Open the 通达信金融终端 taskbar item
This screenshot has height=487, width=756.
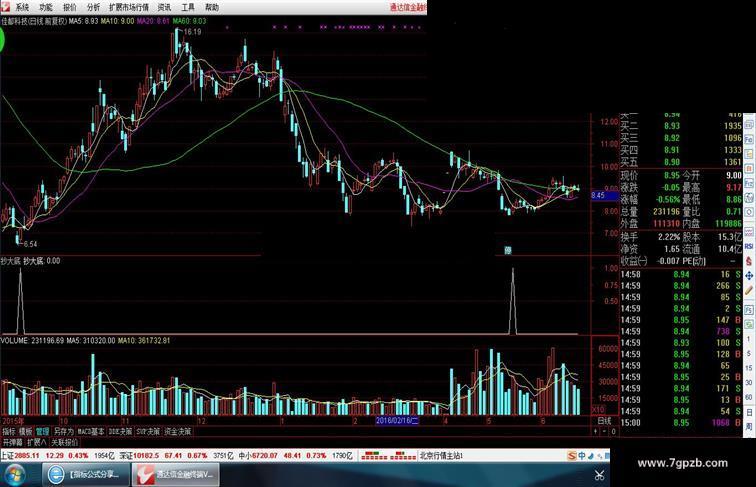[x=176, y=475]
